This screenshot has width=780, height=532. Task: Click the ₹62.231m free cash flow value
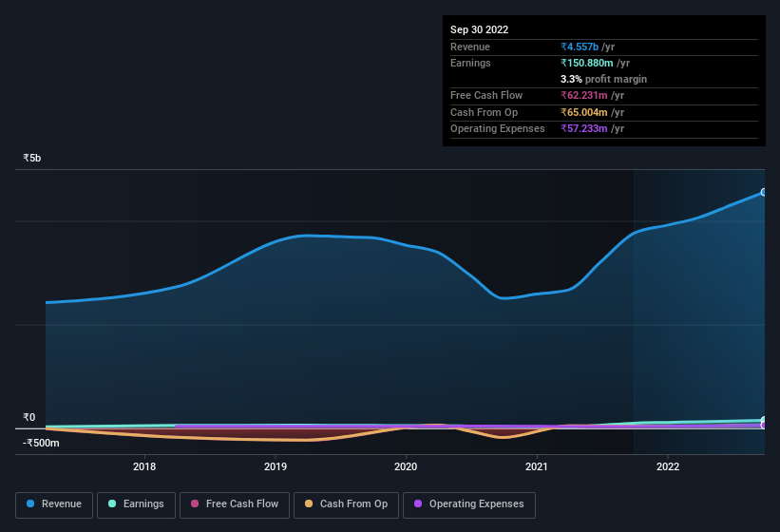[x=584, y=95]
